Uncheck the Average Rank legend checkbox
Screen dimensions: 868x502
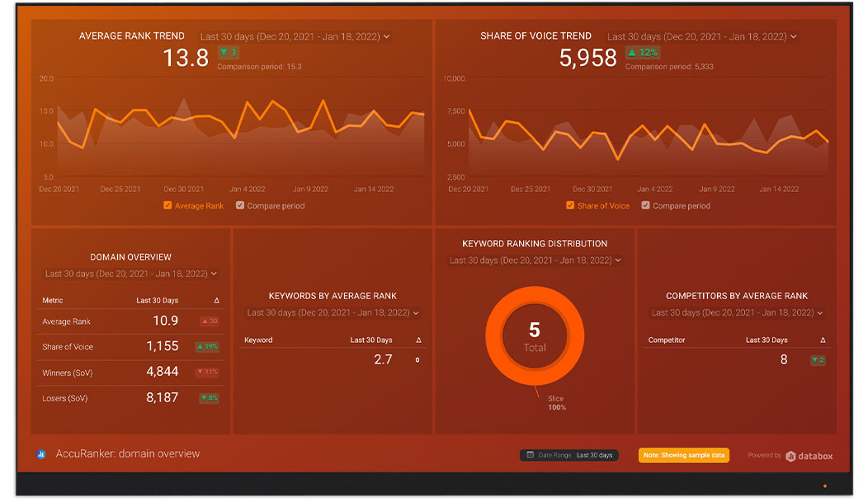(x=167, y=205)
